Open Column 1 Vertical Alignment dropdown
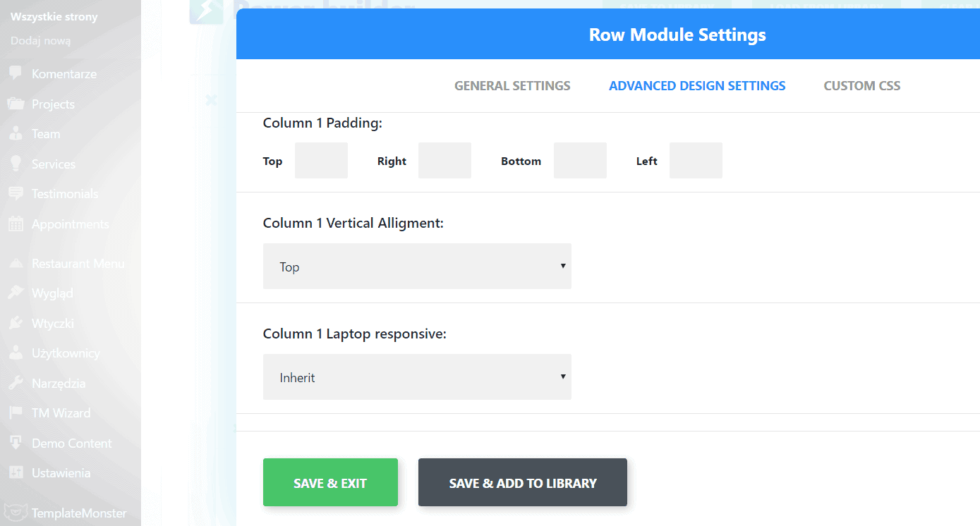This screenshot has height=526, width=980. [417, 267]
